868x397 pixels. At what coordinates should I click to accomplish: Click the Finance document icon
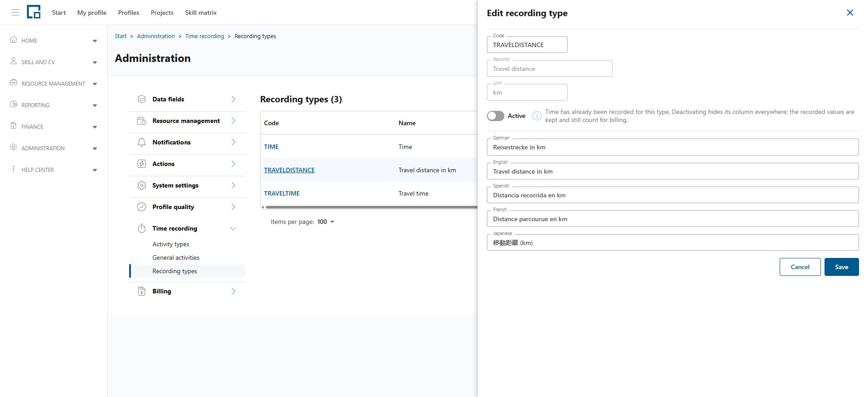click(x=13, y=126)
